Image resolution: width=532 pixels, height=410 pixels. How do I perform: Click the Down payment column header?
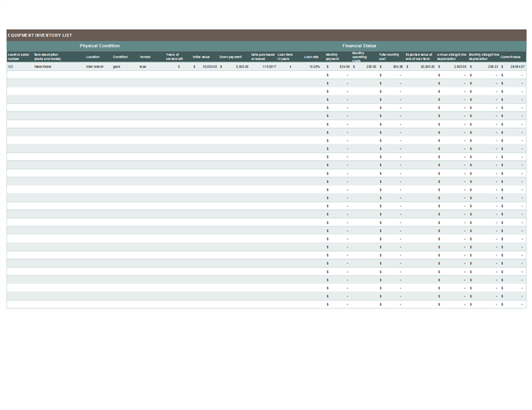[231, 57]
